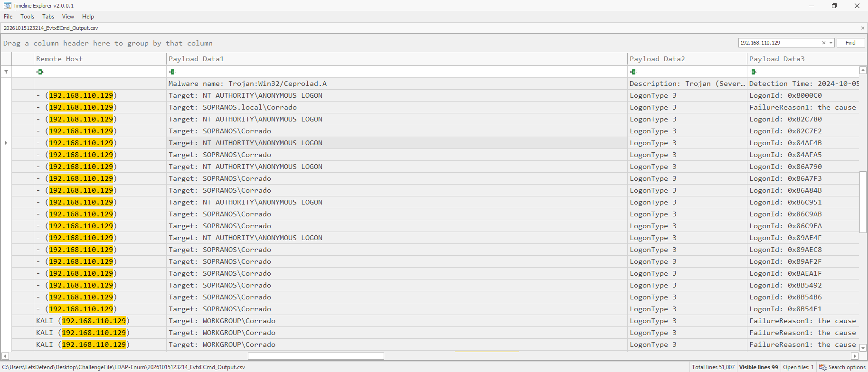Close the EvtxECmd_Output.csv tab

pos(863,28)
